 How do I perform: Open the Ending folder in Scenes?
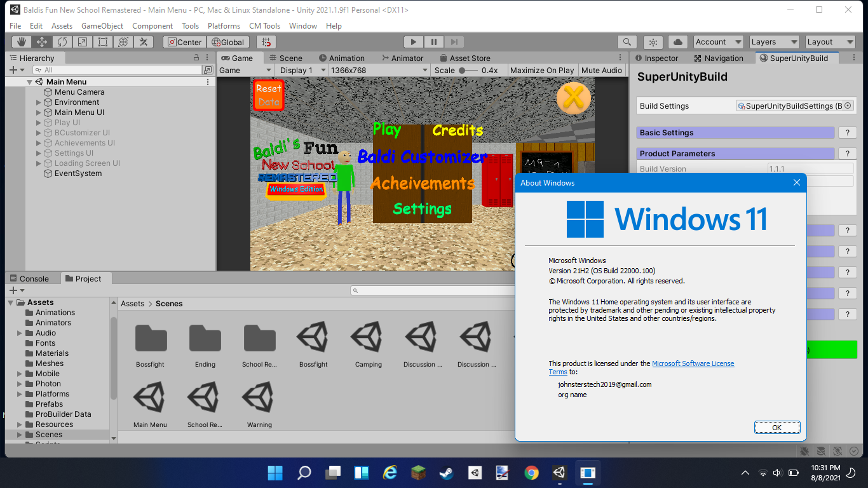coord(205,344)
